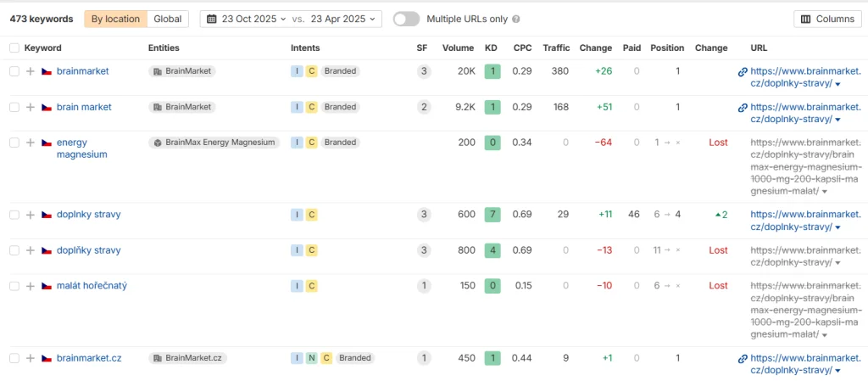The width and height of the screenshot is (868, 381).
Task: Expand URL dropdown arrow in brainmarket.cz row
Action: pos(837,371)
